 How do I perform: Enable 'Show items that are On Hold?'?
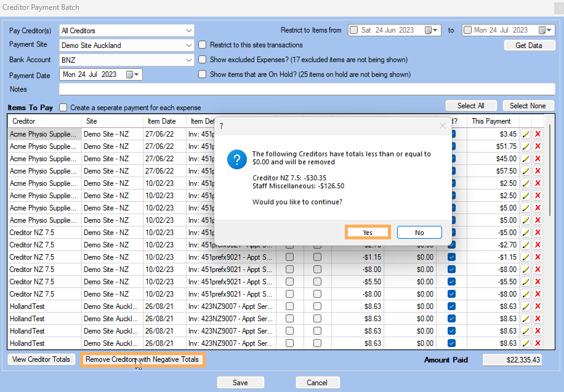(202, 74)
